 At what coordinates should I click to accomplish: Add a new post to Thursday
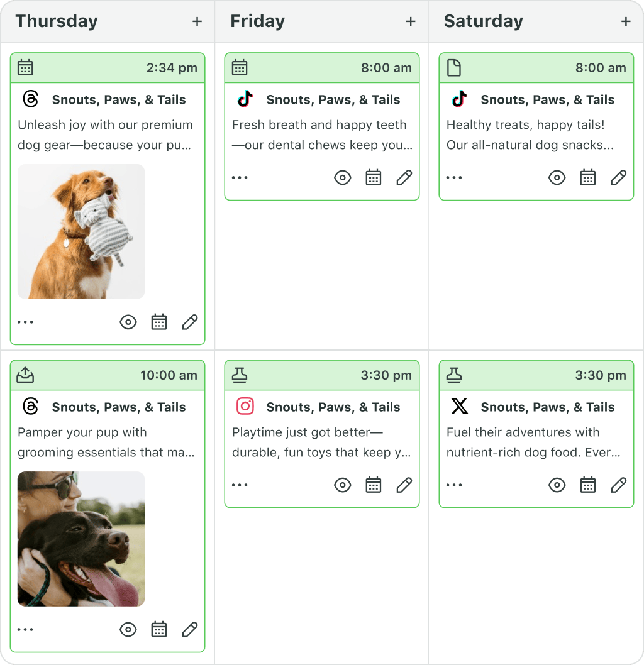197,21
